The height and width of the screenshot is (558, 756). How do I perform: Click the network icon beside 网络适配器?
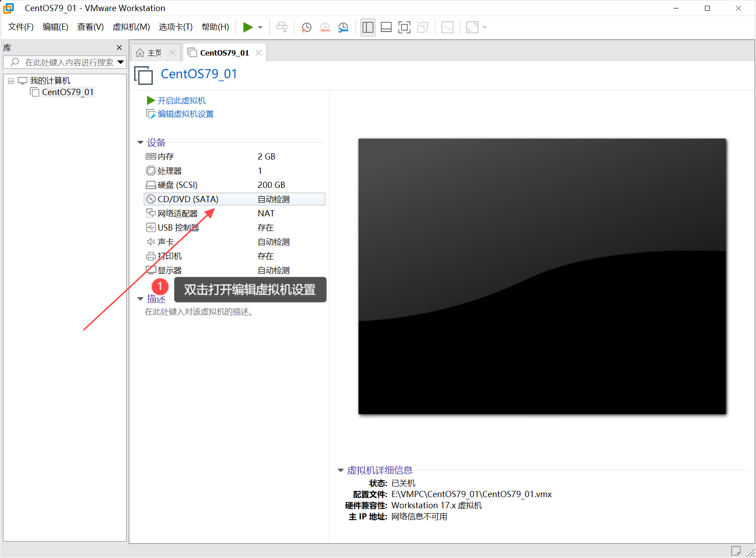click(x=151, y=213)
